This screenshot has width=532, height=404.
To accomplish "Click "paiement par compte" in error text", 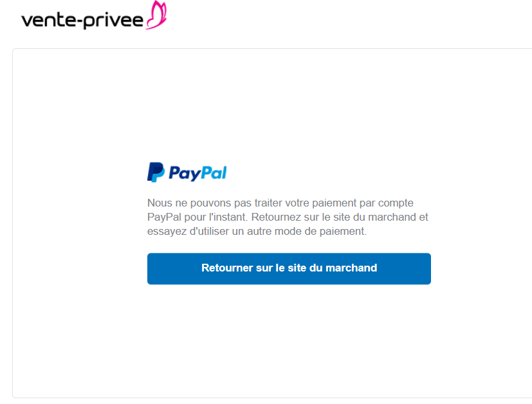I will pos(363,203).
